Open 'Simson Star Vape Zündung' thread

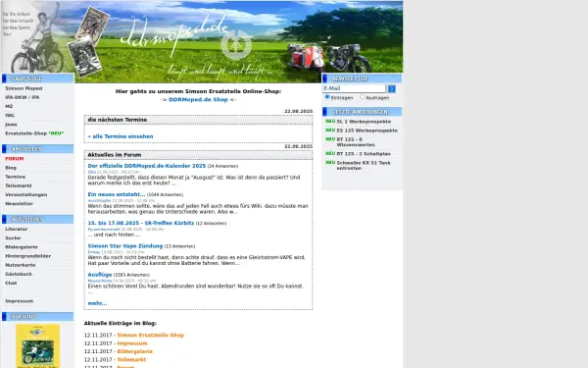(125, 246)
